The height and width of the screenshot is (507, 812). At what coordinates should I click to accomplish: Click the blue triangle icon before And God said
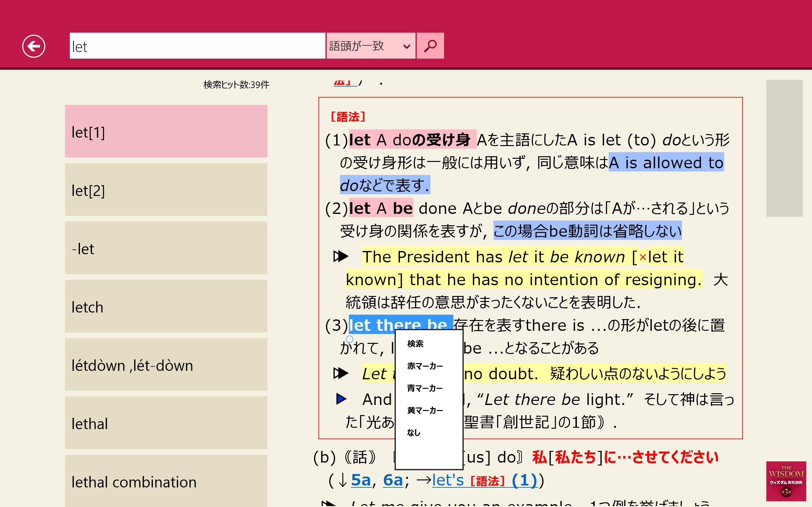point(341,399)
